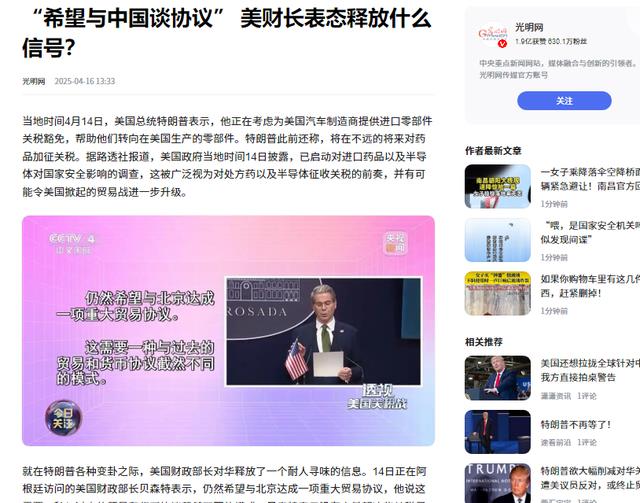Open the Trump speech thumbnail under 相关推荐

click(x=498, y=378)
